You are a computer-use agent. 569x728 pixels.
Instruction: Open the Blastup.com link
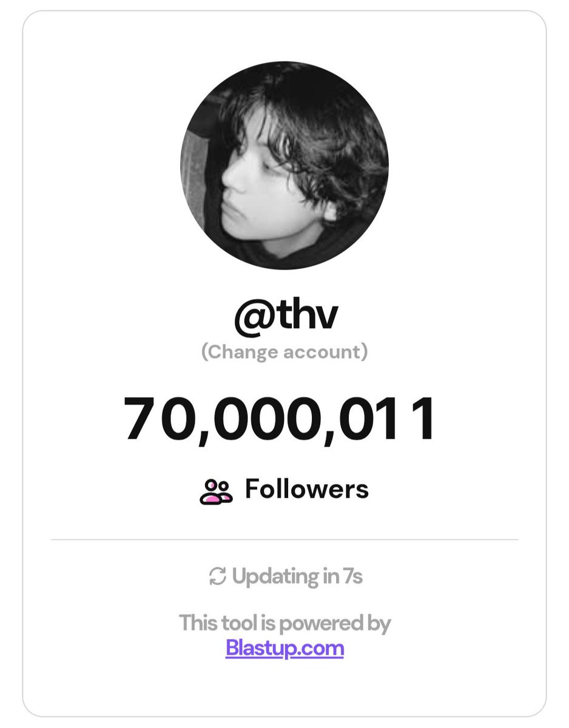[x=284, y=648]
